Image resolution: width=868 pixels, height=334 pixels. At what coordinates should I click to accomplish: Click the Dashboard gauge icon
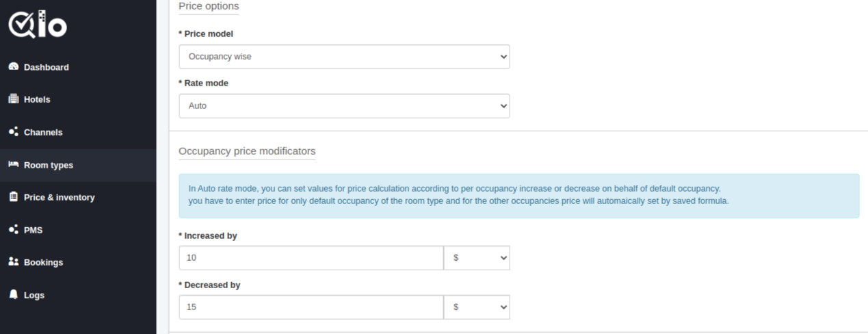(13, 67)
